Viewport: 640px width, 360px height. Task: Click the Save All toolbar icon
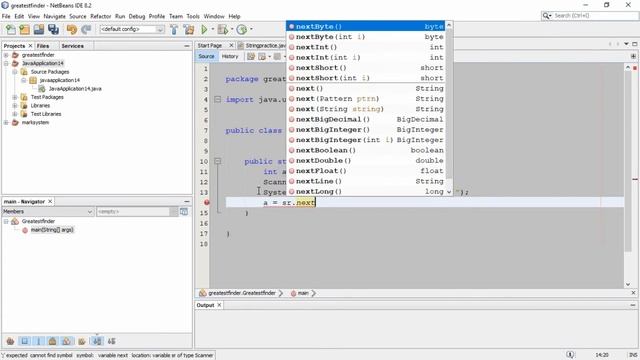pos(53,29)
